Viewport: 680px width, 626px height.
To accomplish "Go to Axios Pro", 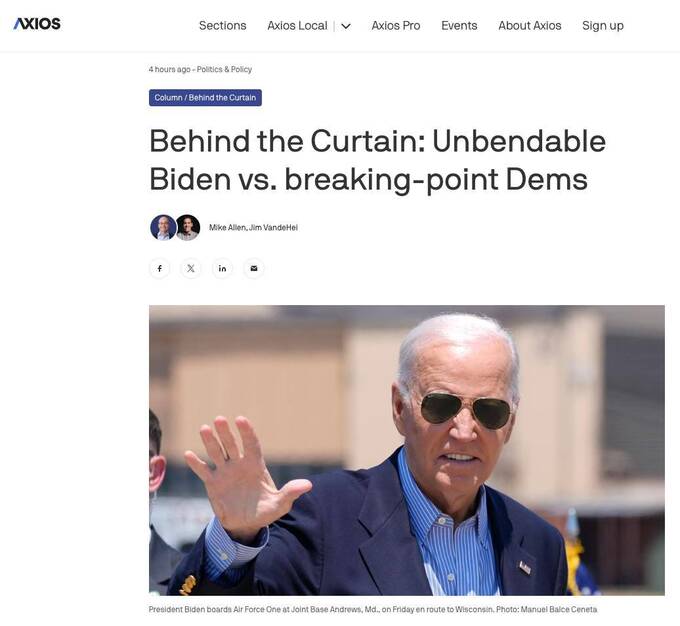I will point(396,26).
